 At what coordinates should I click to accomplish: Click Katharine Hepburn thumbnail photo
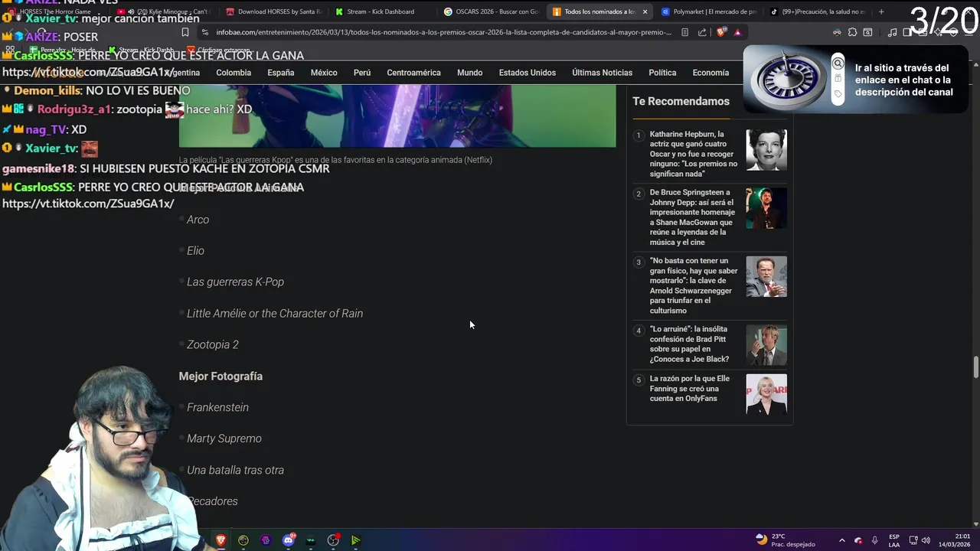[766, 149]
